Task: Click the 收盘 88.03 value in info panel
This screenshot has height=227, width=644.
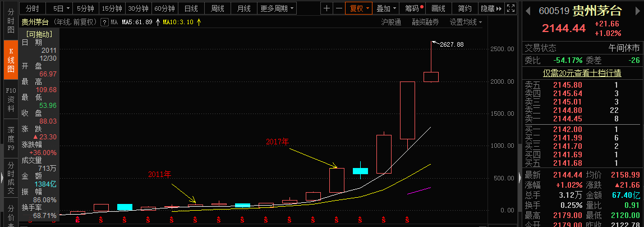Action: (48, 121)
